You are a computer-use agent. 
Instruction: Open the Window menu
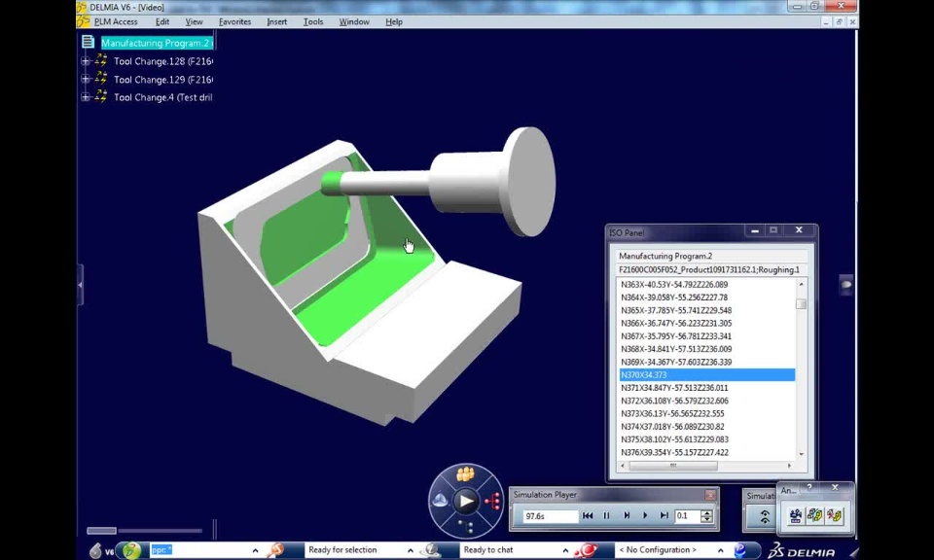(354, 21)
